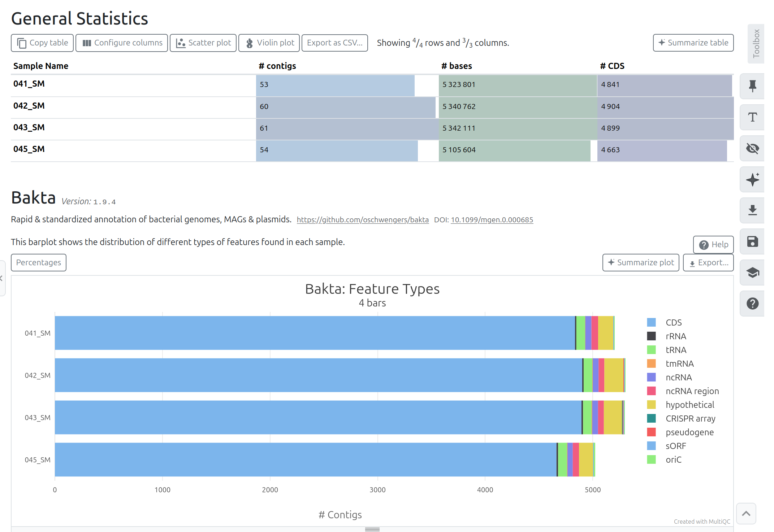
Task: Toggle the Percentages view for the barplot
Action: (39, 262)
